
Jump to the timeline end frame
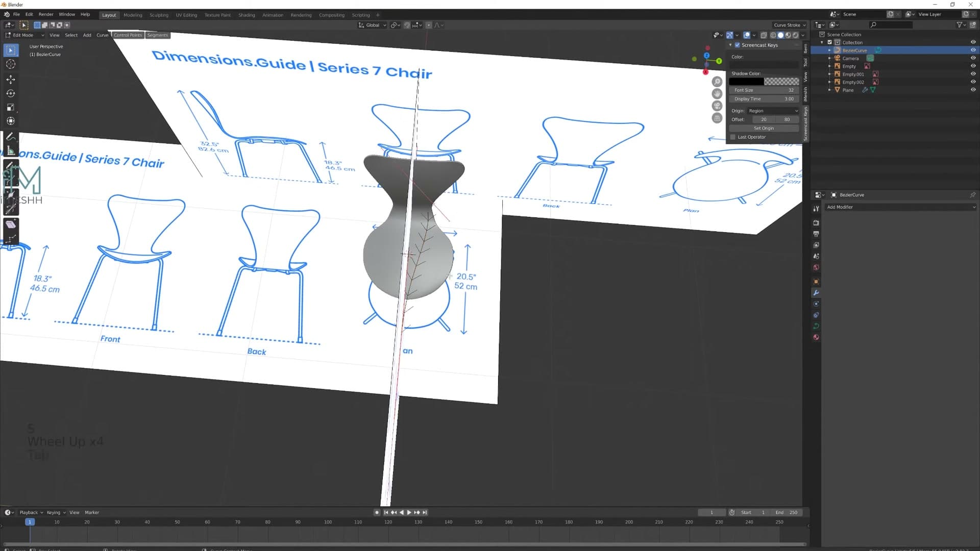point(425,512)
